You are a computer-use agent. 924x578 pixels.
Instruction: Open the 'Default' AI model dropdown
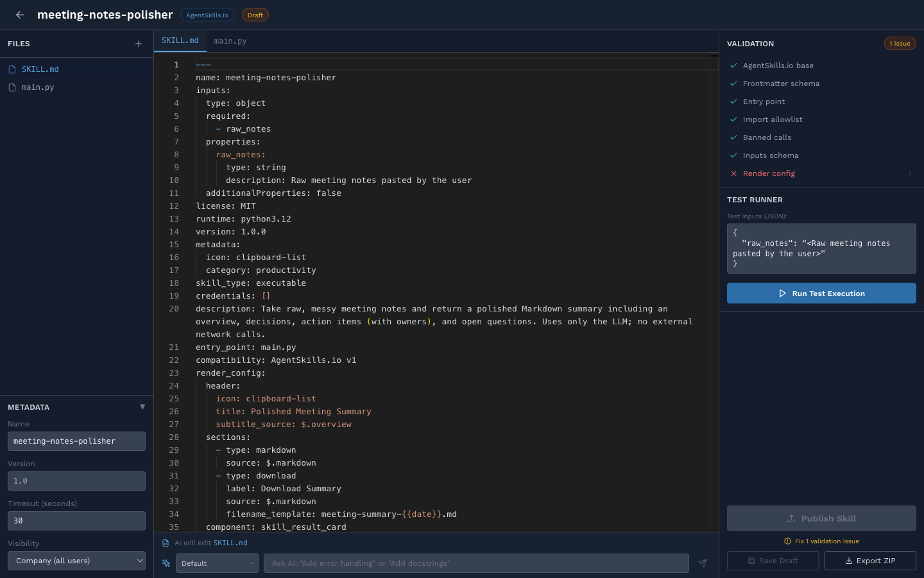(217, 563)
